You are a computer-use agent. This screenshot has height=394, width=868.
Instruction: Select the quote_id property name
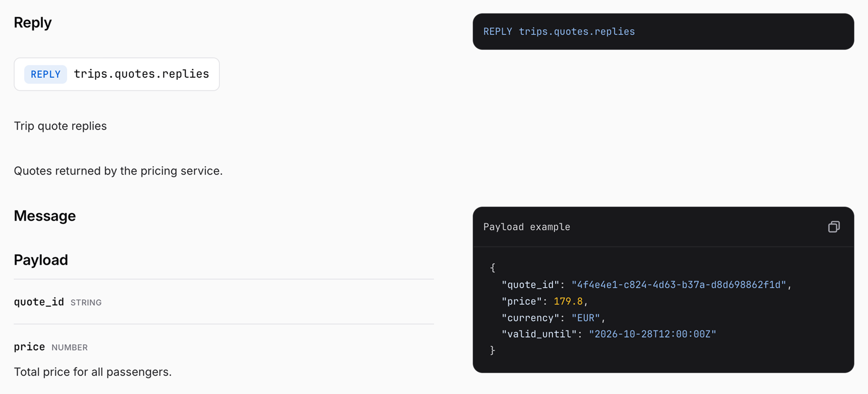[39, 302]
